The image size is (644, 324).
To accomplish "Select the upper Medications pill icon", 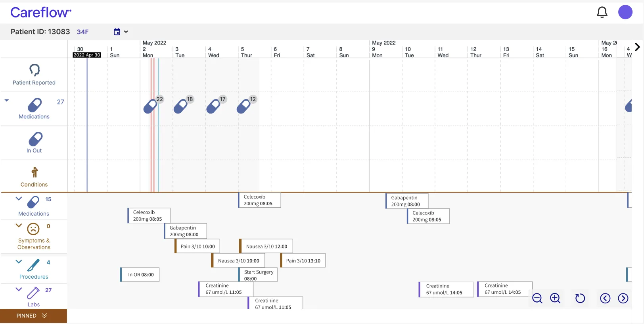I will 35,105.
